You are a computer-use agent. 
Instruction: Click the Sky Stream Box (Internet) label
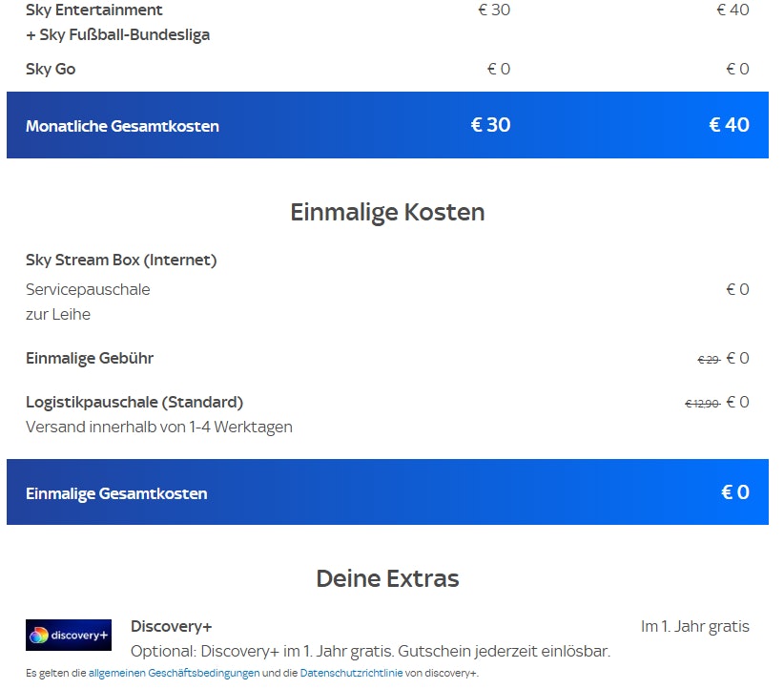pyautogui.click(x=121, y=260)
